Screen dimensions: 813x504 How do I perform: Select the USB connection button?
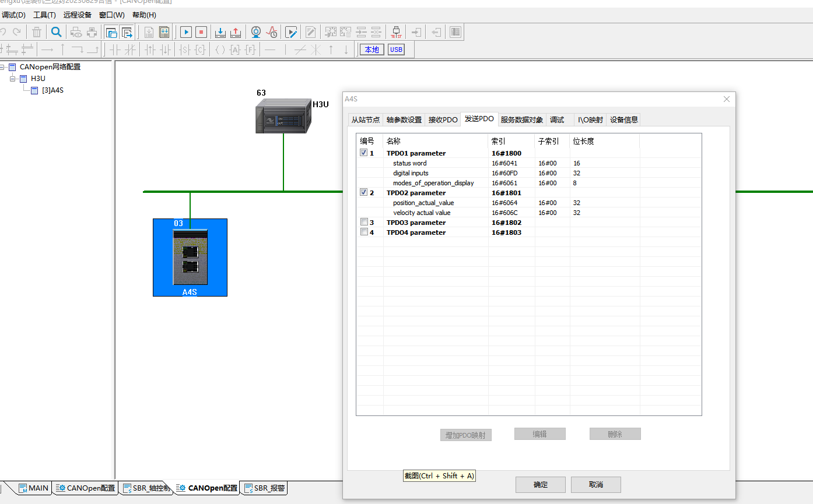point(396,50)
